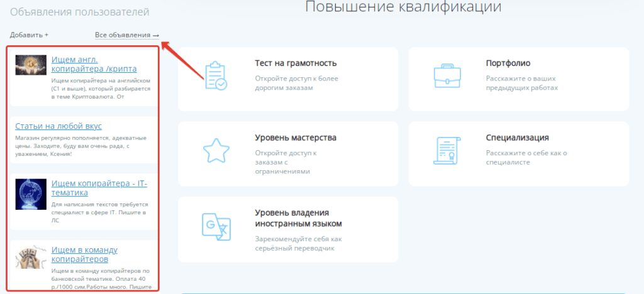Click the Объявления пользователей heading
Image resolution: width=644 pixels, height=294 pixels.
click(79, 12)
